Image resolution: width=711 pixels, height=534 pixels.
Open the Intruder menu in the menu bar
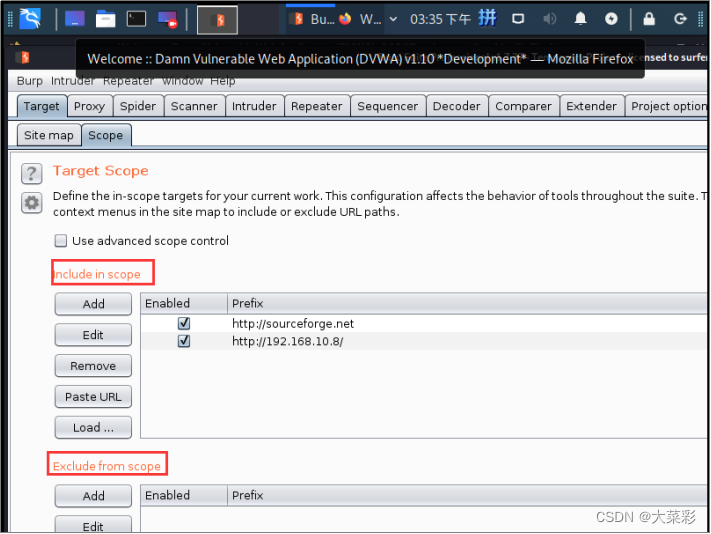click(x=73, y=81)
